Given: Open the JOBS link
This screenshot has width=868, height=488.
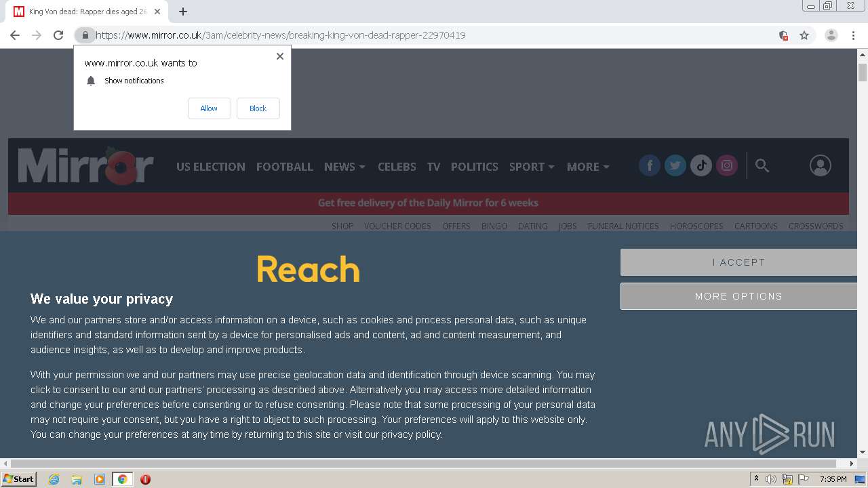Looking at the screenshot, I should 568,226.
